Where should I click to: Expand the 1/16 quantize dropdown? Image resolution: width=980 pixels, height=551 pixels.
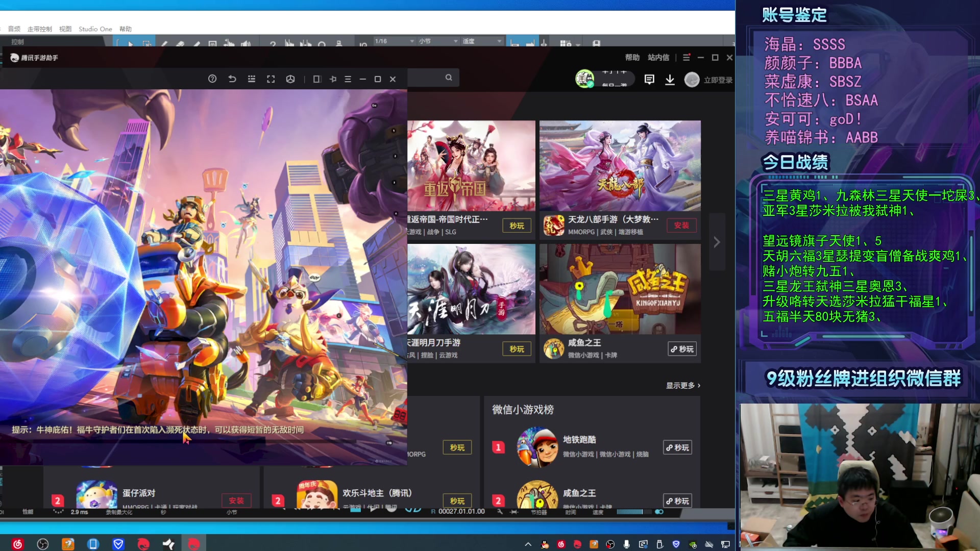[x=395, y=41]
